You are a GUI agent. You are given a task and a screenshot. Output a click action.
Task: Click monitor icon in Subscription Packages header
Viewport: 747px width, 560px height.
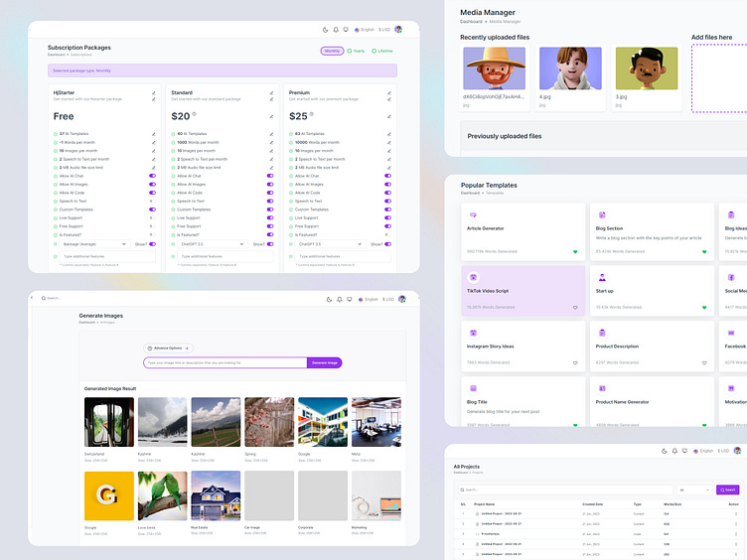click(x=346, y=30)
